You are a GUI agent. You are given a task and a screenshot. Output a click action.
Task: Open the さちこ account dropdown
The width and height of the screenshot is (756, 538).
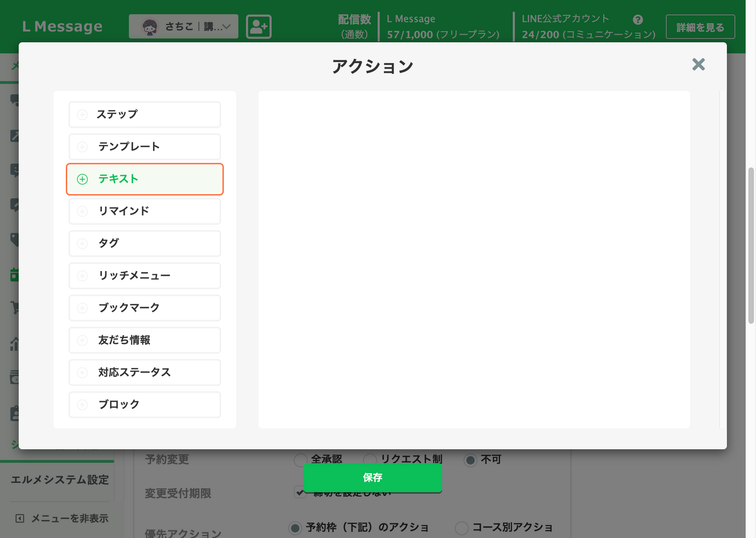183,26
